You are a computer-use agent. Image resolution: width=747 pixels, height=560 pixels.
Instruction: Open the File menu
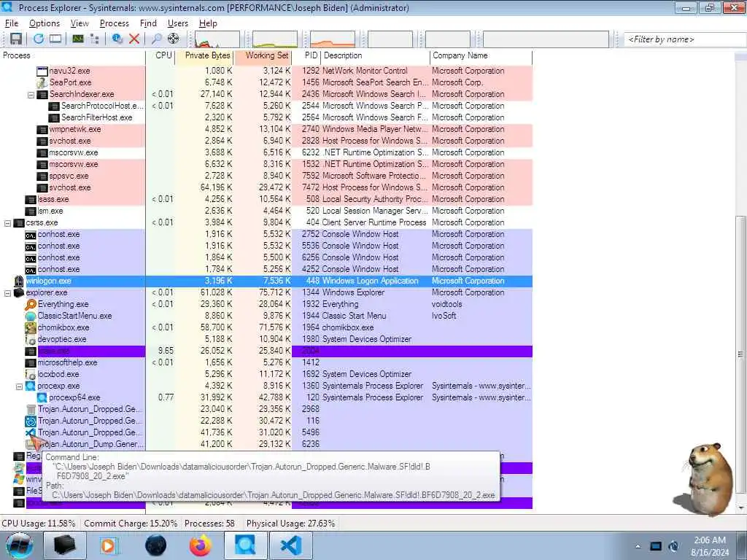pyautogui.click(x=12, y=23)
